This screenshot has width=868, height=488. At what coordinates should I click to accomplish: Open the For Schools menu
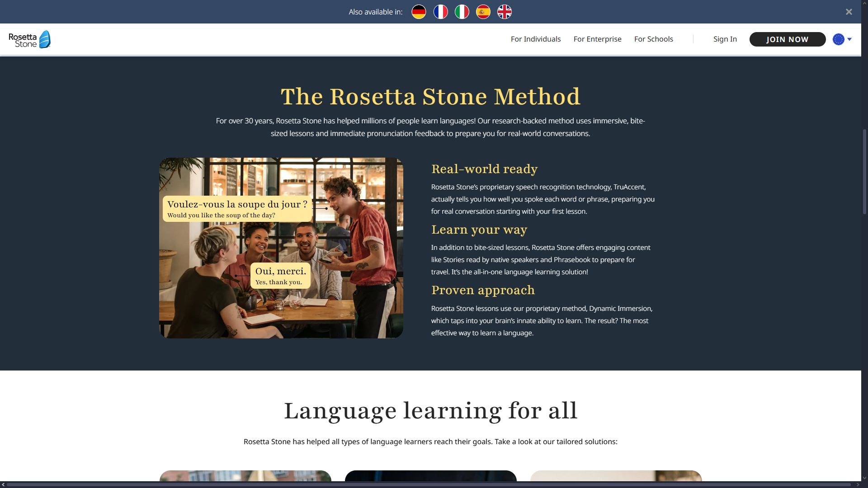[x=653, y=39]
